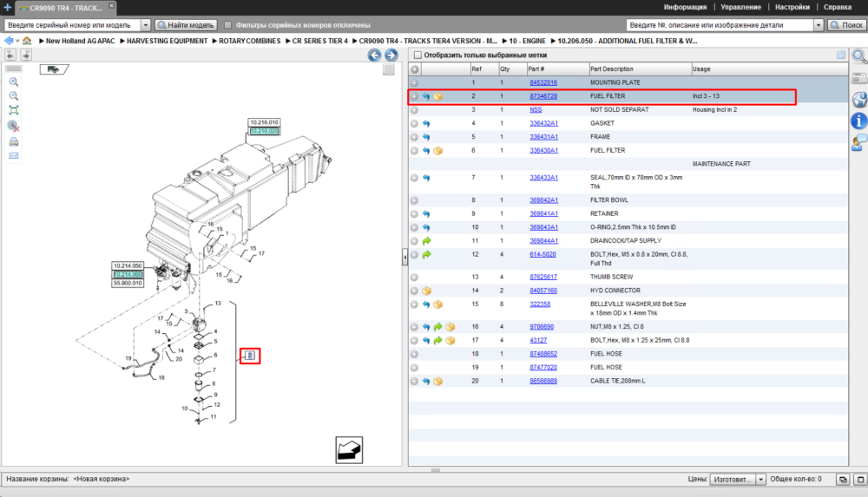This screenshot has height=497, width=868.
Task: Open the magnifier search icon in right sidebar
Action: click(859, 56)
